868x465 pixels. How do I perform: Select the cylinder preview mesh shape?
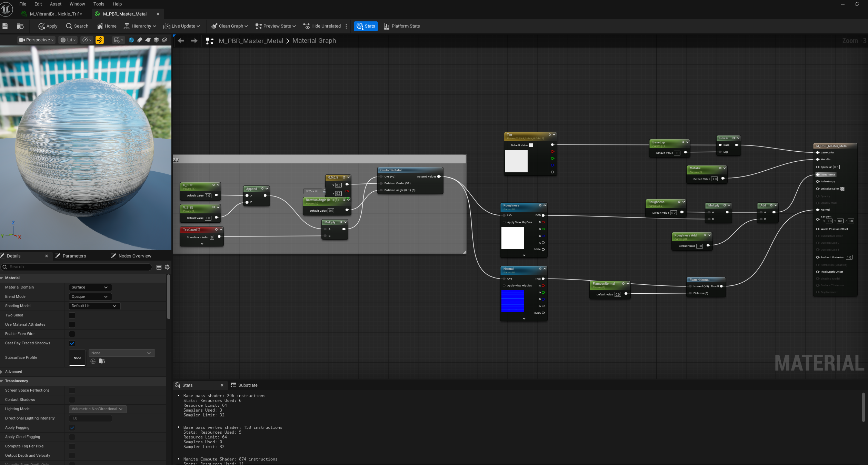coord(140,40)
